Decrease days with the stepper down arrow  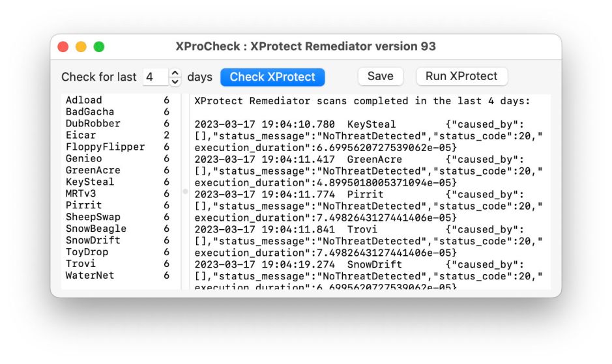pos(175,81)
